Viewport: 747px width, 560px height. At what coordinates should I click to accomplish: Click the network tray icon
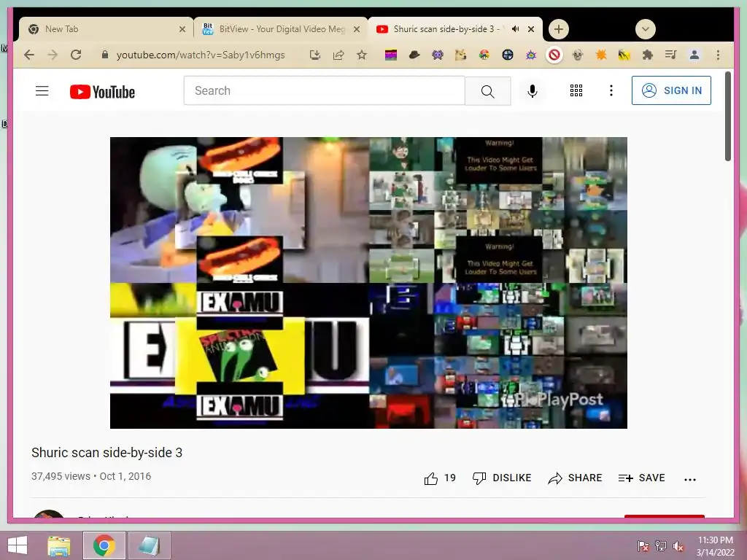click(x=660, y=545)
